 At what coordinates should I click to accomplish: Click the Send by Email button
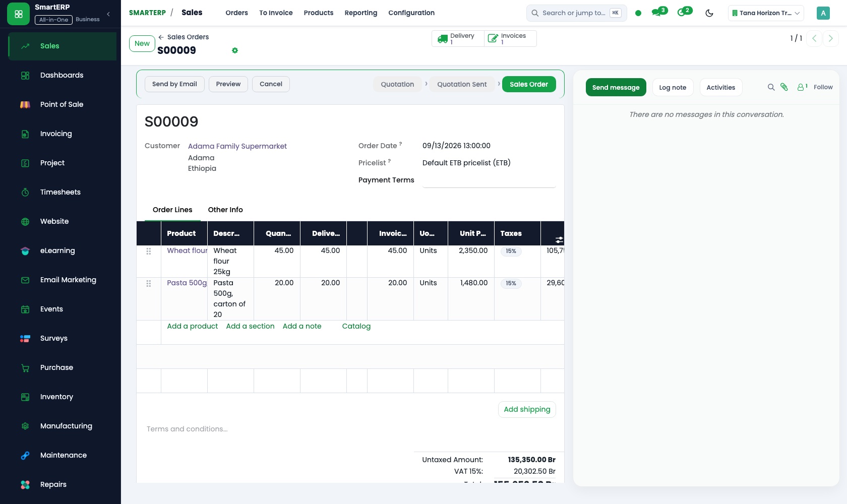click(174, 84)
